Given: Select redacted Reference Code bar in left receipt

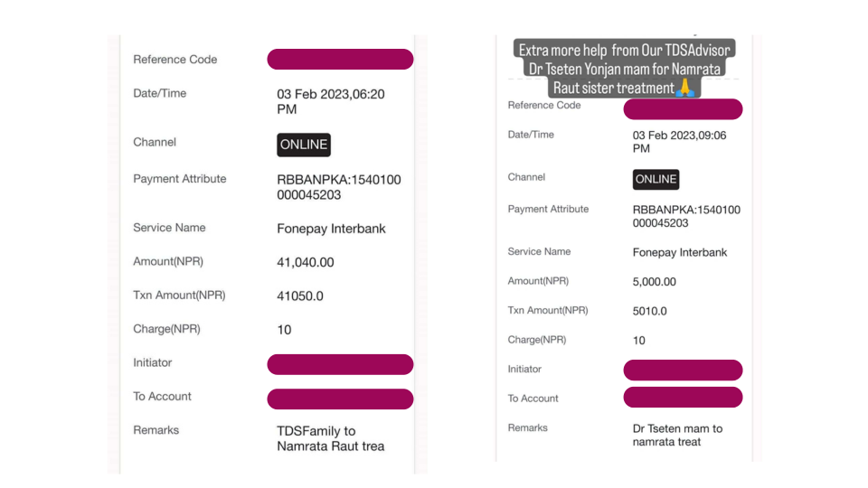Looking at the screenshot, I should (x=340, y=60).
